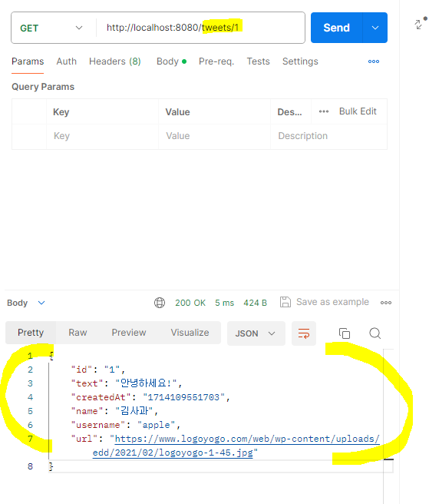
Task: Open the request Body tab
Action: 171,61
